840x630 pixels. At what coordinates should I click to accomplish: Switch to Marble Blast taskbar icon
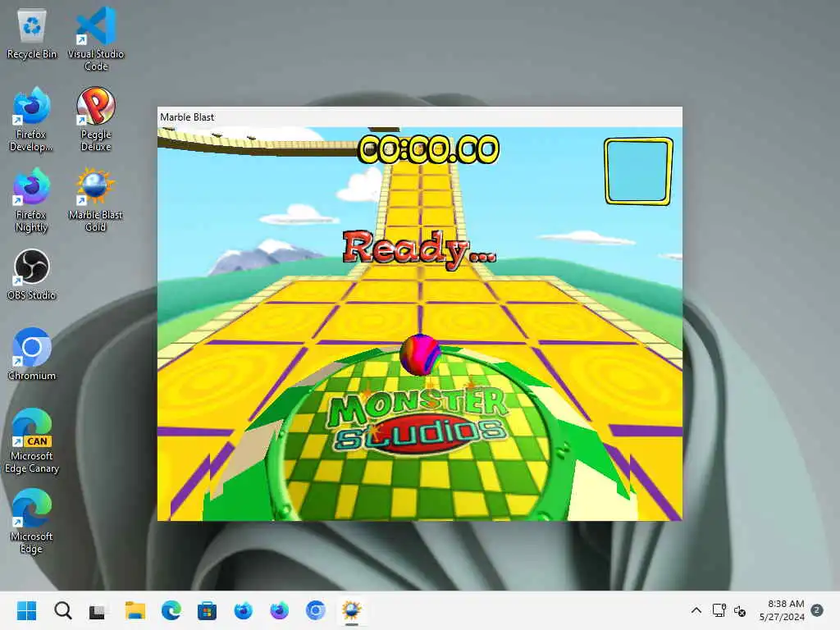[x=351, y=610]
